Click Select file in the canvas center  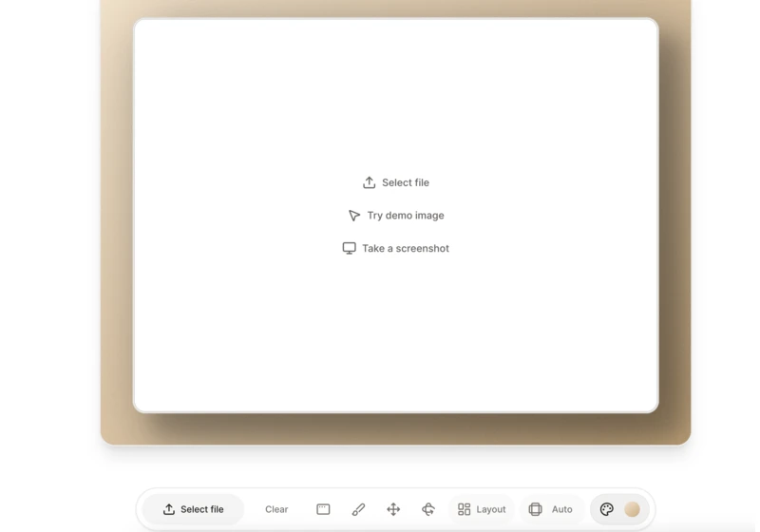click(x=396, y=182)
